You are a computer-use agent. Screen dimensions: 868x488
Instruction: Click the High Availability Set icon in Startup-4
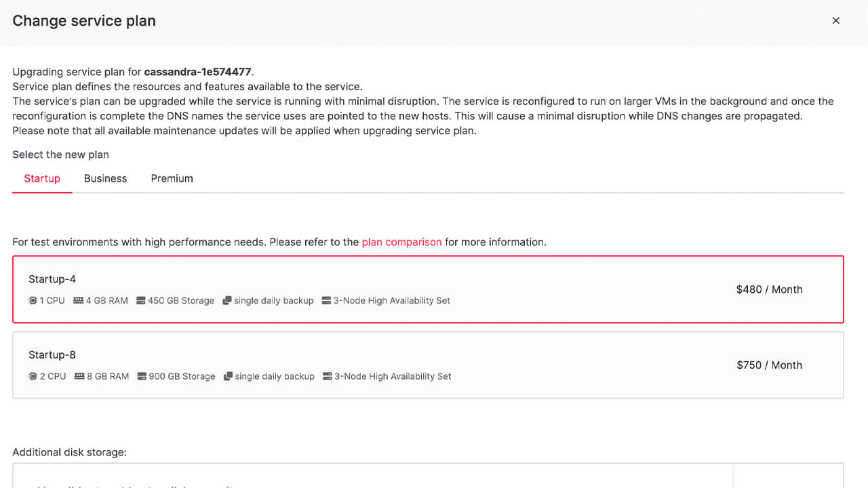(327, 300)
